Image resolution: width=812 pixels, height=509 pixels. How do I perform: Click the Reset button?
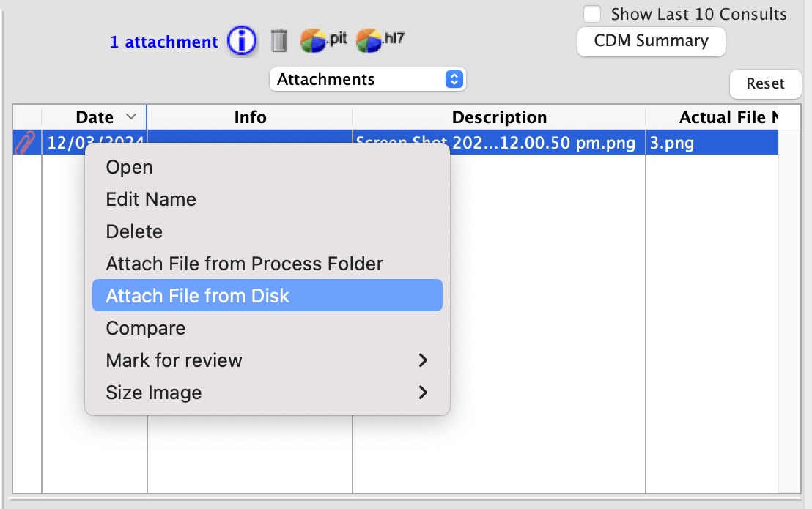point(765,84)
